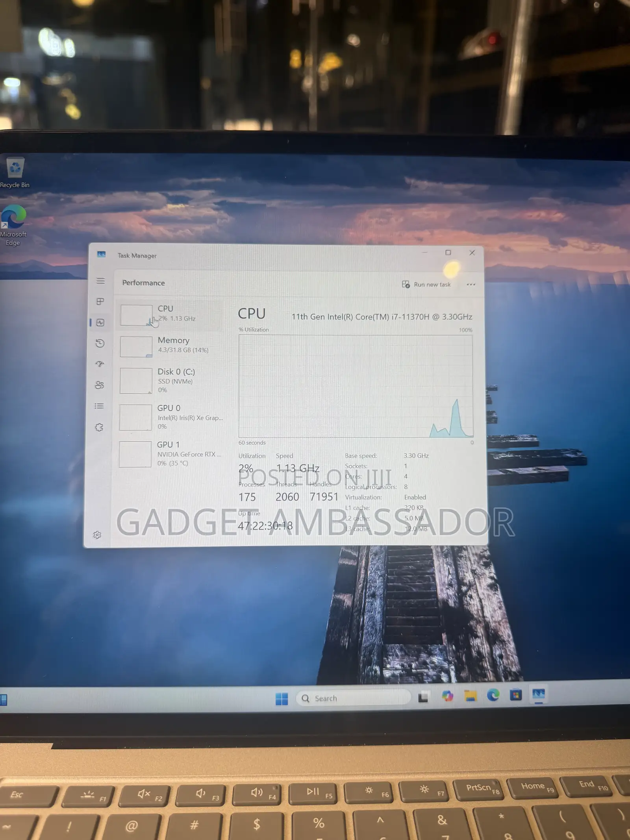Select Disk 0 (C:) performance entry

click(x=170, y=380)
